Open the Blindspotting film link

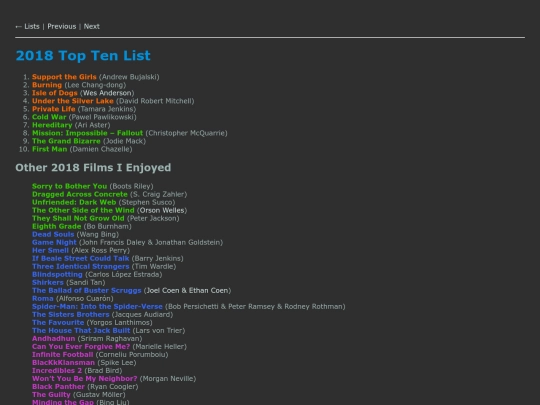(57, 274)
